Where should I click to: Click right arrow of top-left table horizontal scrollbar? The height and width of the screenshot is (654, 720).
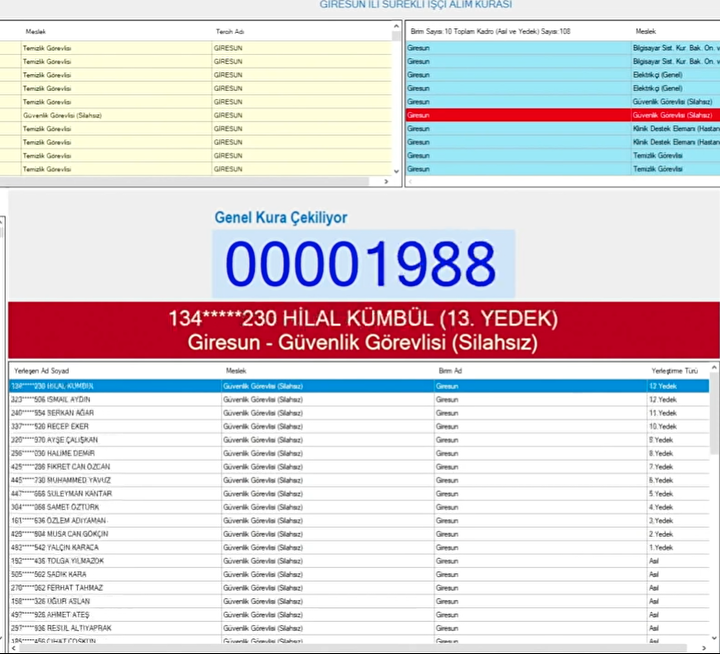[x=386, y=181]
